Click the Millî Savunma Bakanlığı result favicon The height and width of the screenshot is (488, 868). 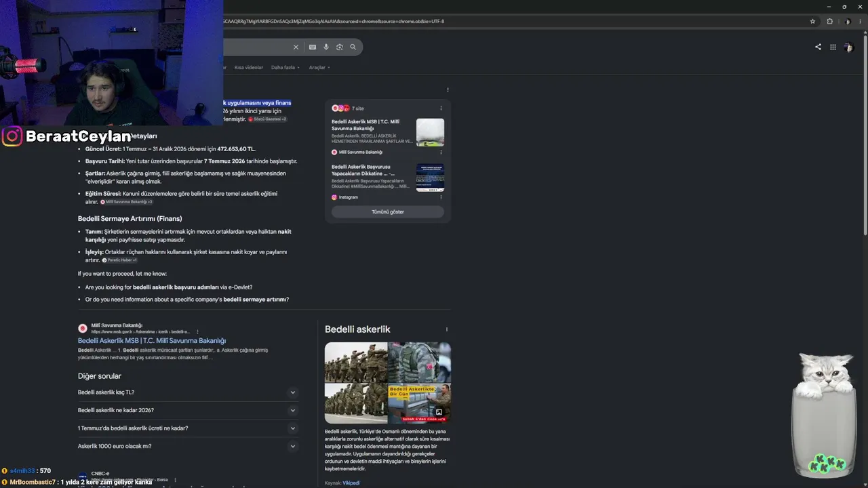pyautogui.click(x=83, y=328)
